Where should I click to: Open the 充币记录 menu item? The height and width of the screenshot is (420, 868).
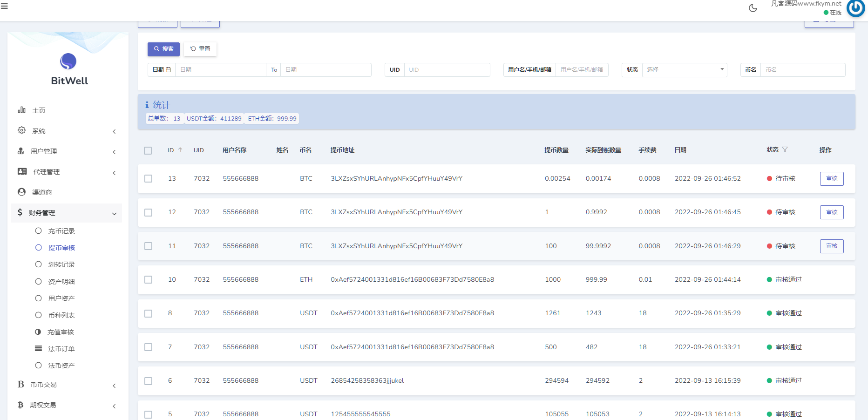(61, 231)
